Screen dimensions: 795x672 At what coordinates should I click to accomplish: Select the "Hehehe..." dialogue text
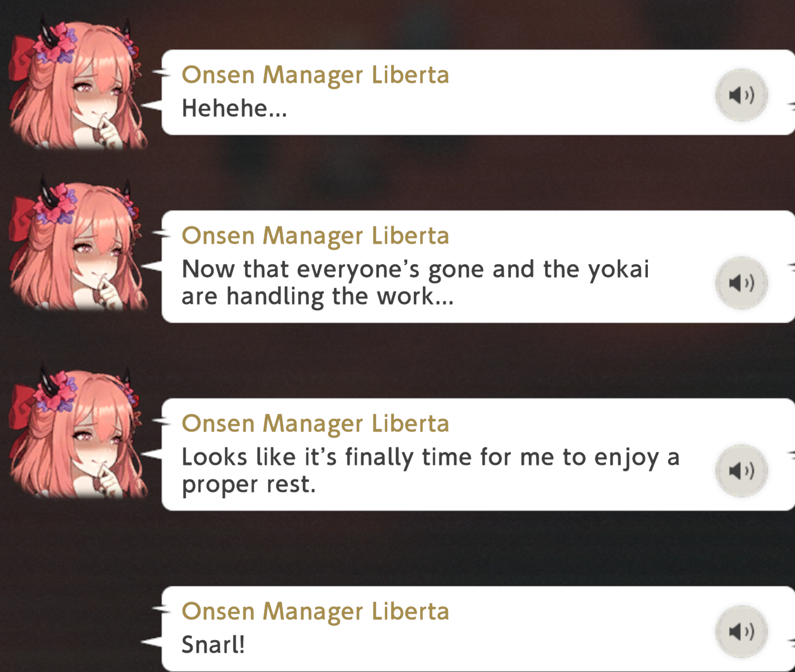pyautogui.click(x=234, y=108)
